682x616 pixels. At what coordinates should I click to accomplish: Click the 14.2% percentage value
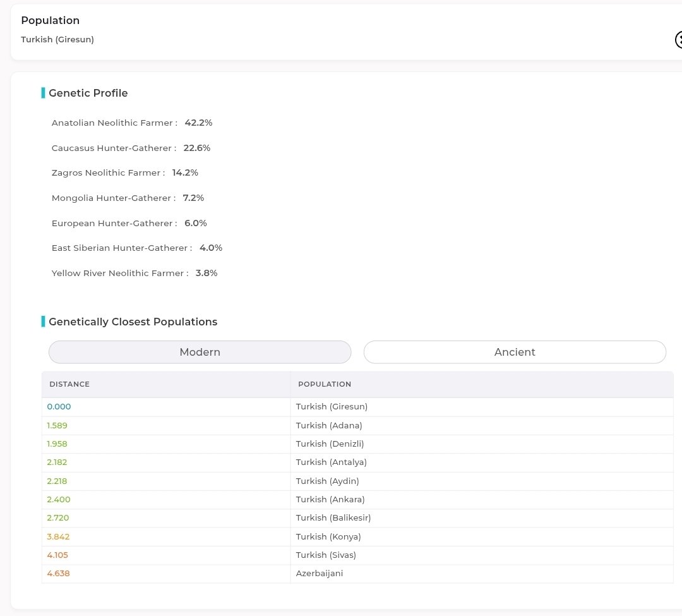point(185,173)
